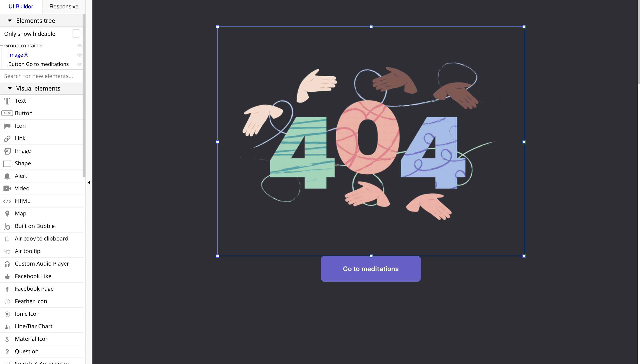Choose the Link chain icon
The height and width of the screenshot is (364, 640).
pyautogui.click(x=7, y=138)
